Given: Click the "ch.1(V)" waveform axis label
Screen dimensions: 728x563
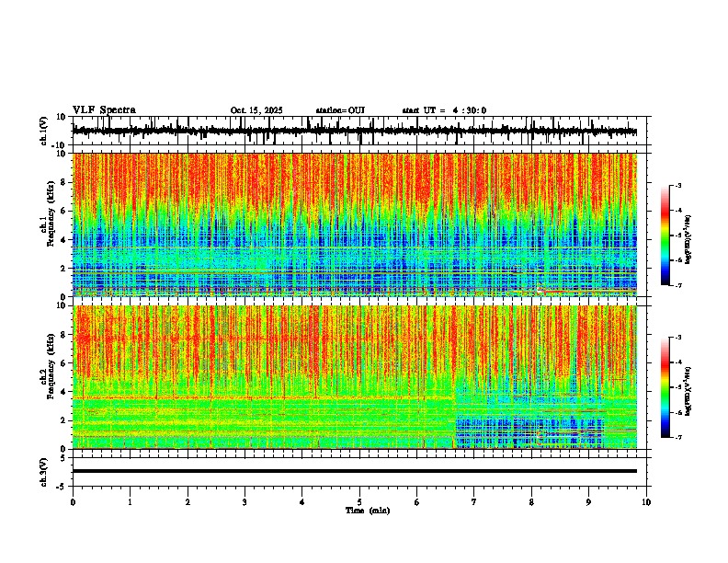Looking at the screenshot, I should tap(44, 131).
